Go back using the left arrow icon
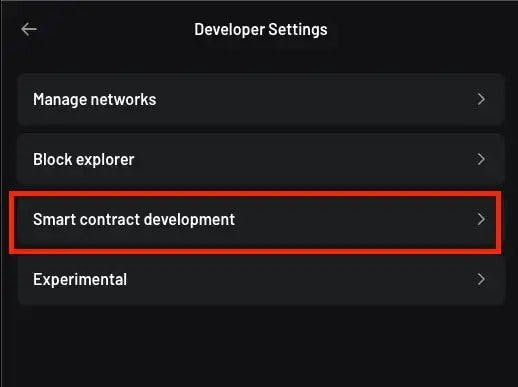 coord(29,29)
